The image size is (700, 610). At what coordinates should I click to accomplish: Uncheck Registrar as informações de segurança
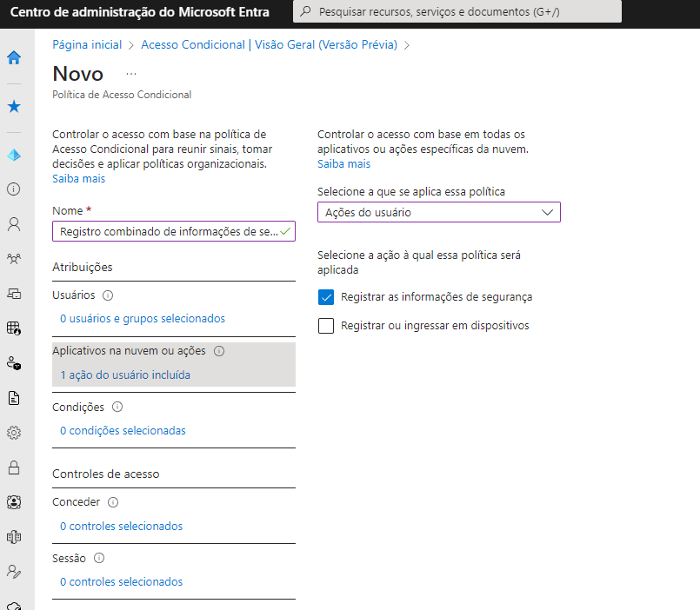327,297
